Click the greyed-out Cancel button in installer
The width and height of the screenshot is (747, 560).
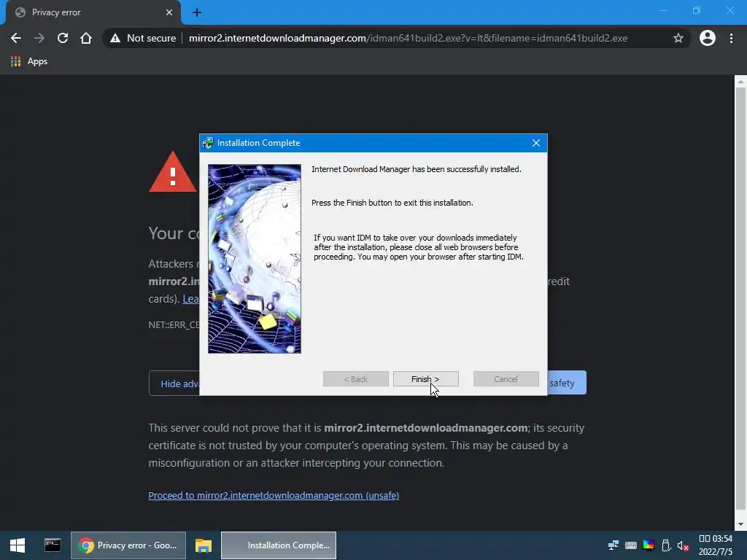tap(506, 379)
